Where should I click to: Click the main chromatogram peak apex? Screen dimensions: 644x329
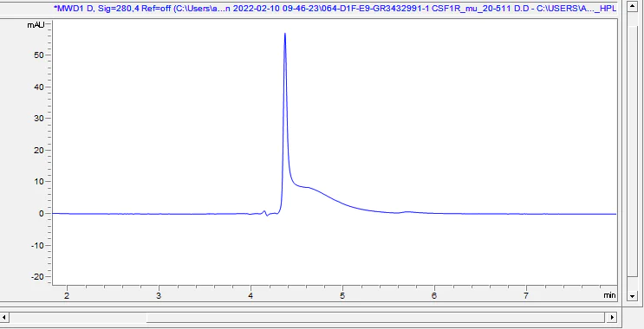pos(285,34)
